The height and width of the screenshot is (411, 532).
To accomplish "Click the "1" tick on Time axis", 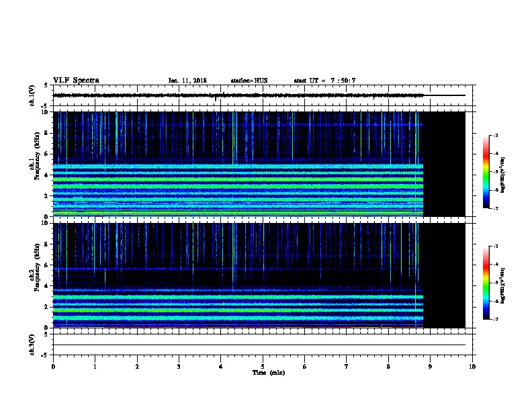I will 95,366.
